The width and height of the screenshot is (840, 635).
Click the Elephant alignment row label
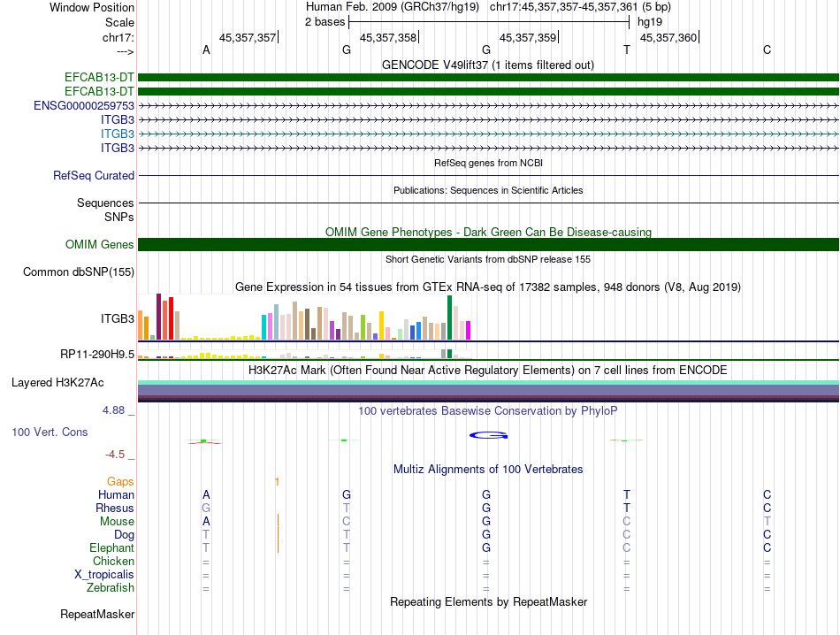point(111,547)
